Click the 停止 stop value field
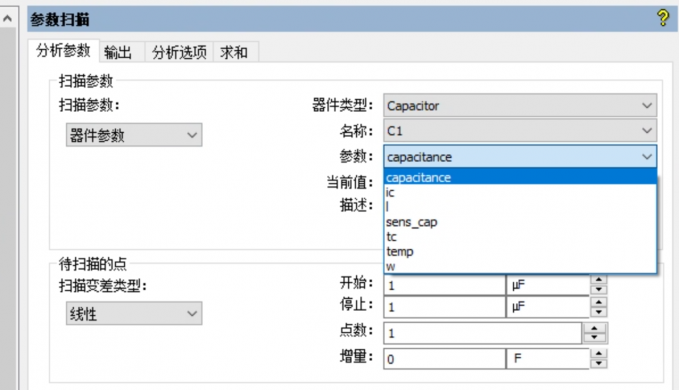679x390 pixels. [x=444, y=307]
